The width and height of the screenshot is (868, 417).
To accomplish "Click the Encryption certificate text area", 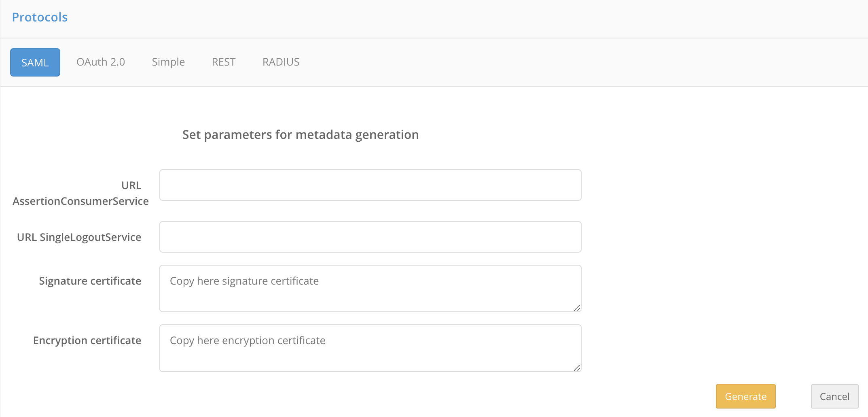I will pyautogui.click(x=370, y=348).
